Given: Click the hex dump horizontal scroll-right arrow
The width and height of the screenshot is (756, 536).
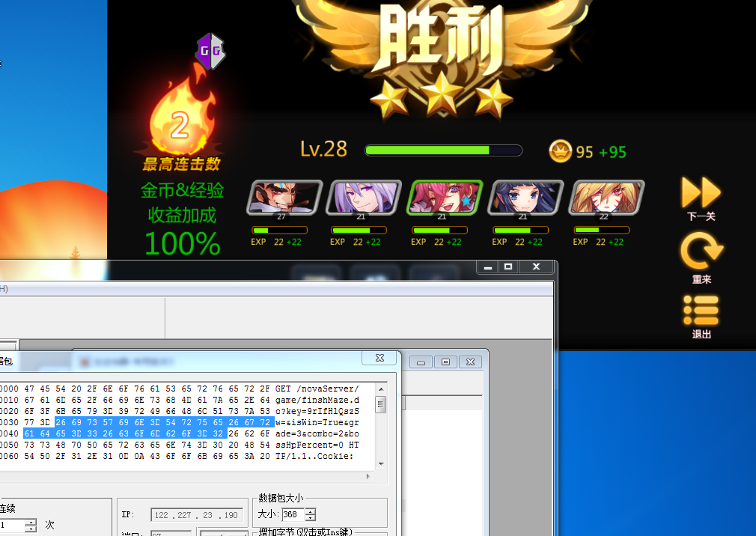Looking at the screenshot, I should pyautogui.click(x=368, y=476).
